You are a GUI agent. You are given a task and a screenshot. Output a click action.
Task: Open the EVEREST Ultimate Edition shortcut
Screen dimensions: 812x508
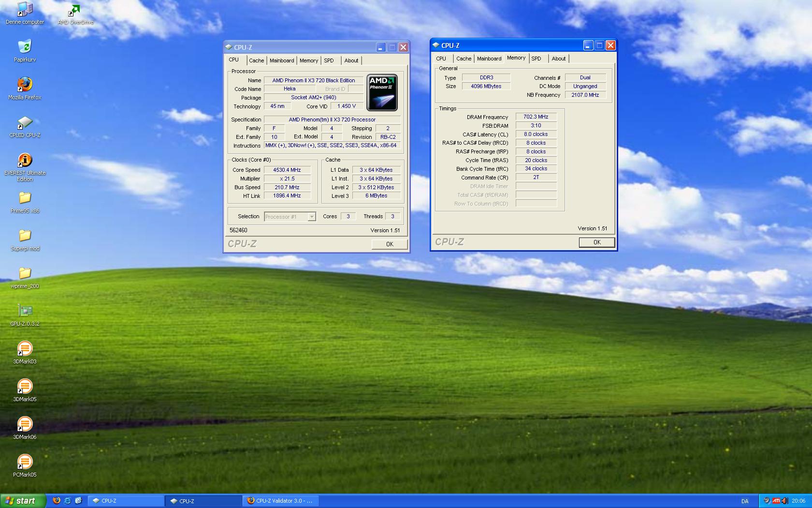click(25, 167)
